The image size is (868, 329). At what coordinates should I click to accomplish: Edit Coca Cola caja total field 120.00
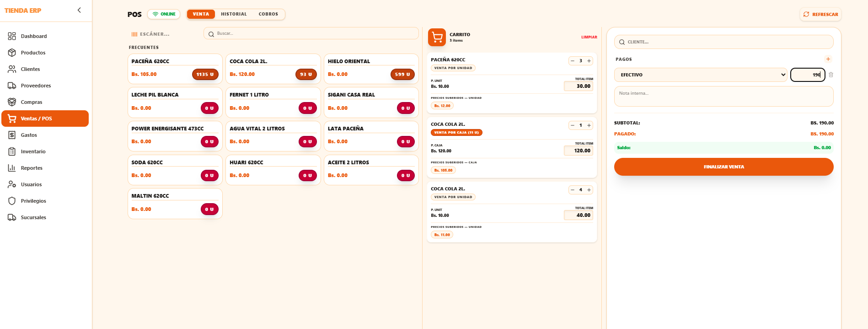(x=579, y=151)
